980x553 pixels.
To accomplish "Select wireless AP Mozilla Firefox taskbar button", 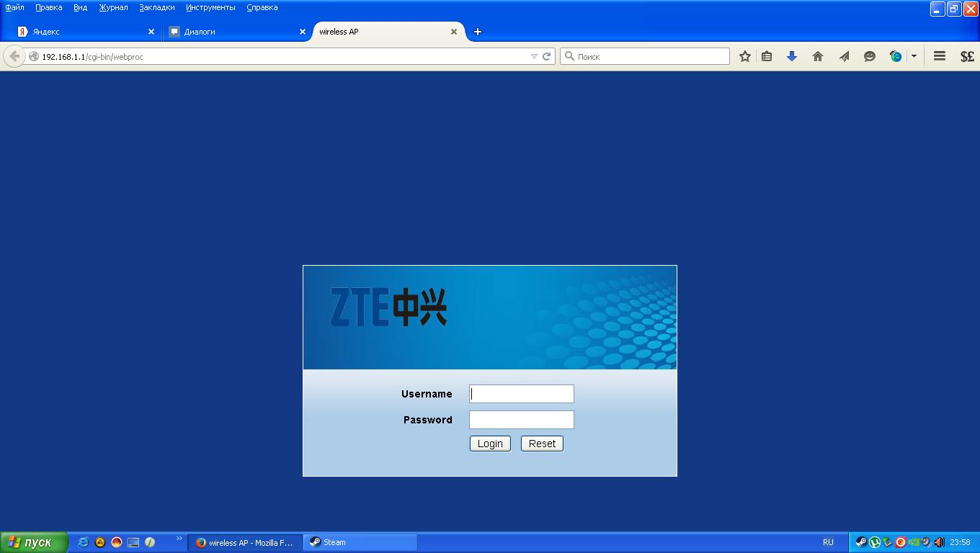I will coord(244,542).
